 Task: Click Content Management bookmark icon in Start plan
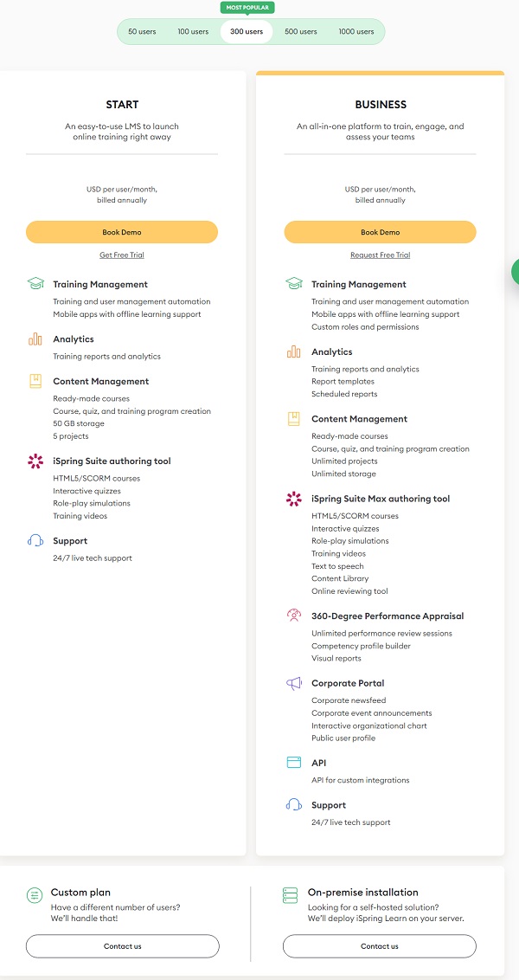coord(35,381)
